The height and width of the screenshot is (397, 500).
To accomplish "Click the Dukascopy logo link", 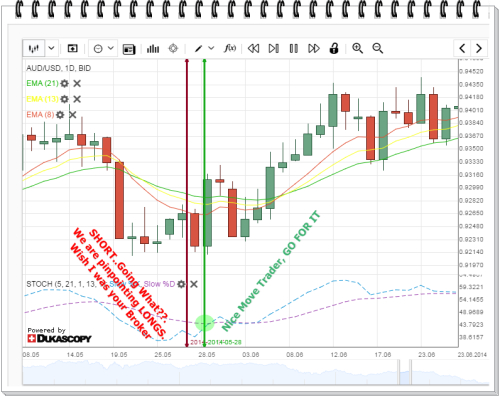I will (59, 336).
